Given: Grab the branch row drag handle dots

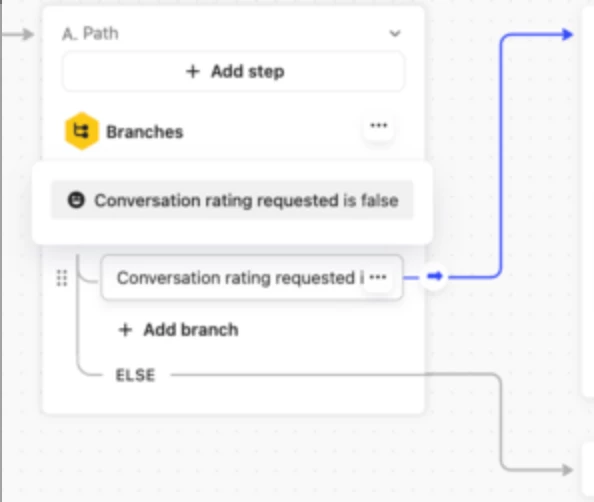Looking at the screenshot, I should click(62, 278).
